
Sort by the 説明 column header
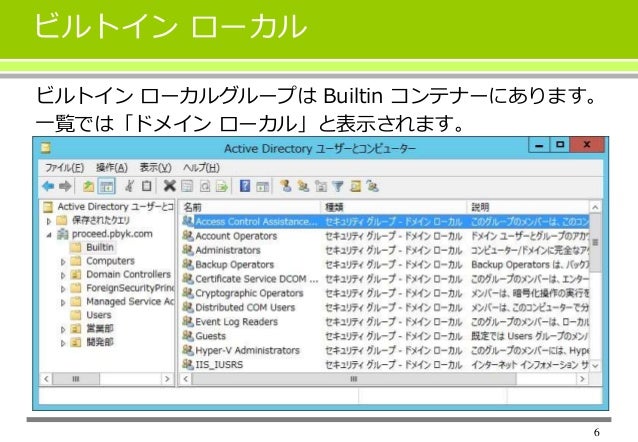(528, 207)
